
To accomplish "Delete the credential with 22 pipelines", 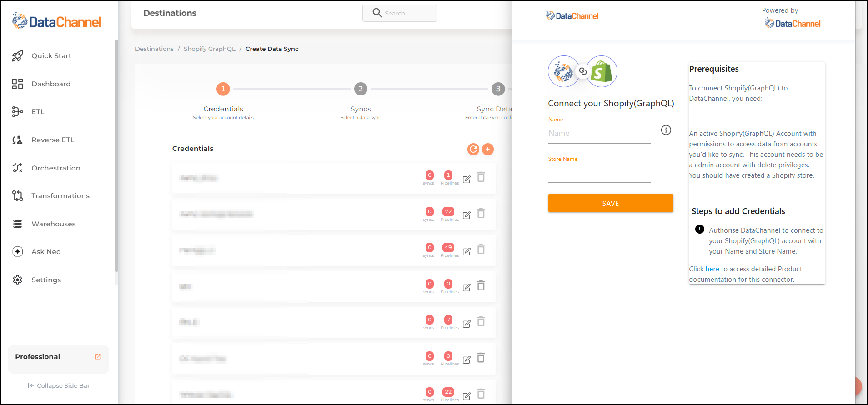I will 481,394.
